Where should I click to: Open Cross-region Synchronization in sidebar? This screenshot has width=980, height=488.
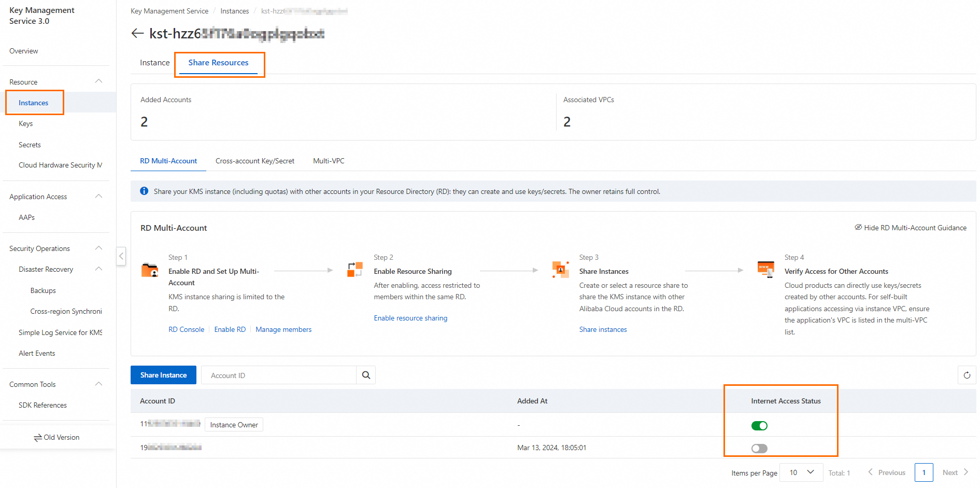point(66,311)
